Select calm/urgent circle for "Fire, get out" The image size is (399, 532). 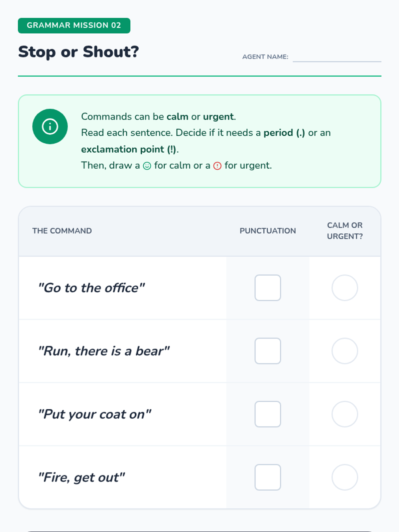point(345,477)
